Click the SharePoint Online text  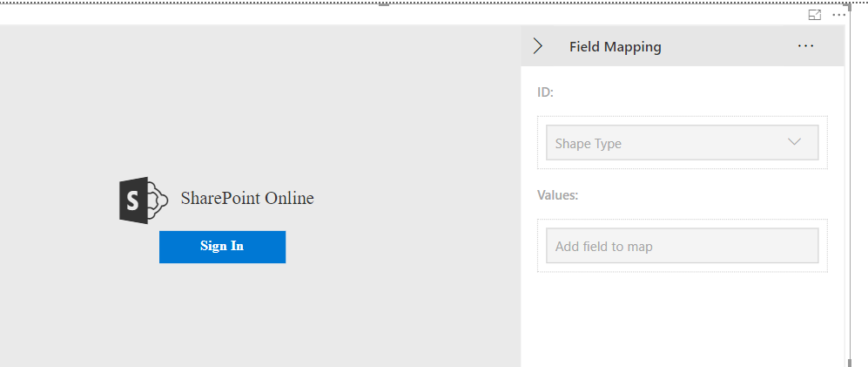[x=247, y=198]
